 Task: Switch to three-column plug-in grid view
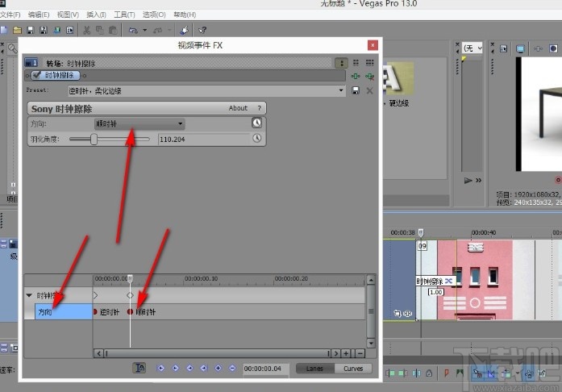(369, 63)
